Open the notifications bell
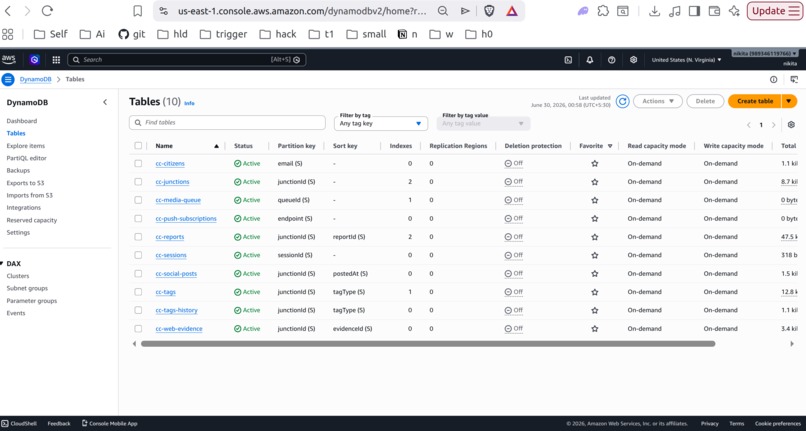The image size is (806, 431). [590, 60]
